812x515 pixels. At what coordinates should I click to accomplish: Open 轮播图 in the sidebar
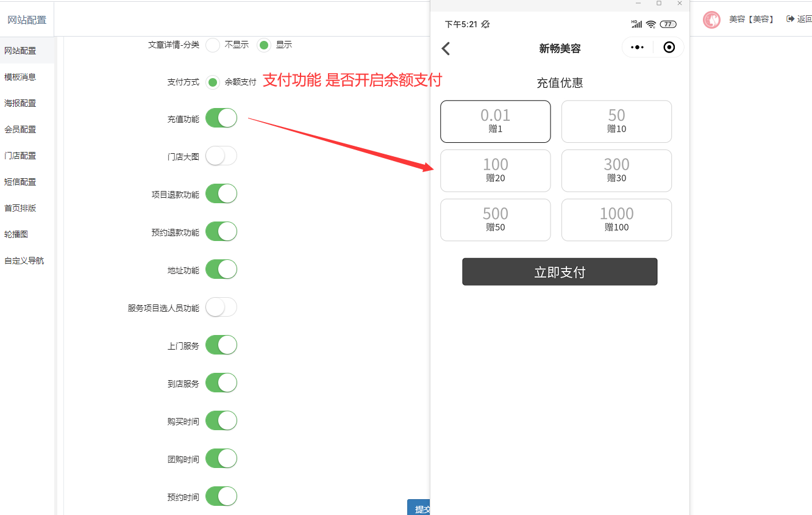point(27,234)
